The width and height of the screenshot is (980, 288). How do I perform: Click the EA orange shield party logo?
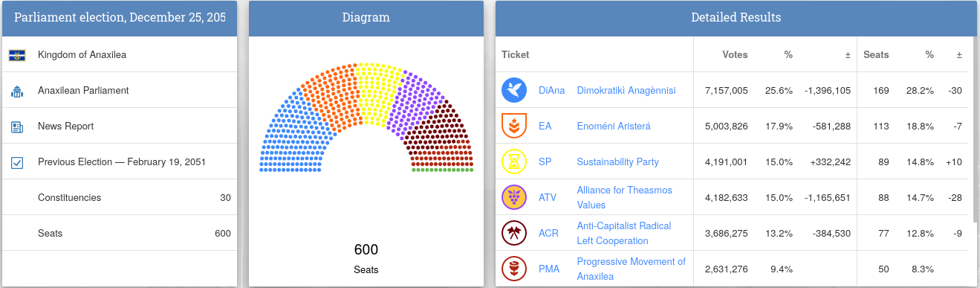[514, 126]
